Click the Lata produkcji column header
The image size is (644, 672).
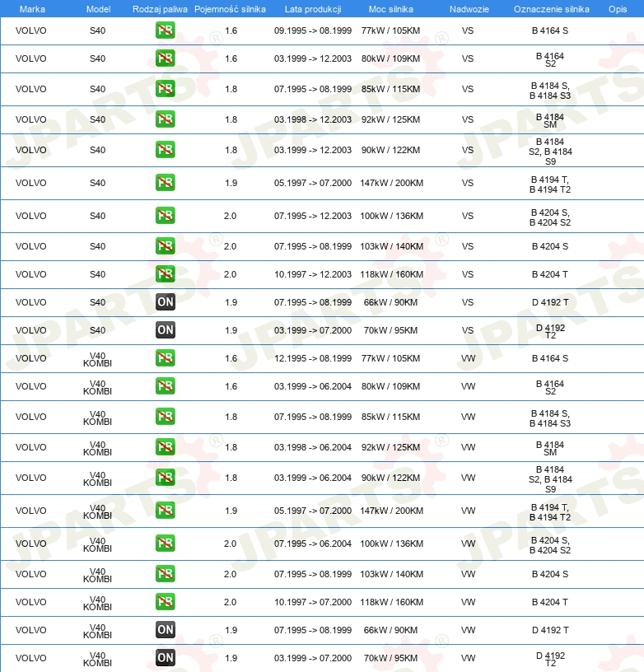tap(313, 9)
